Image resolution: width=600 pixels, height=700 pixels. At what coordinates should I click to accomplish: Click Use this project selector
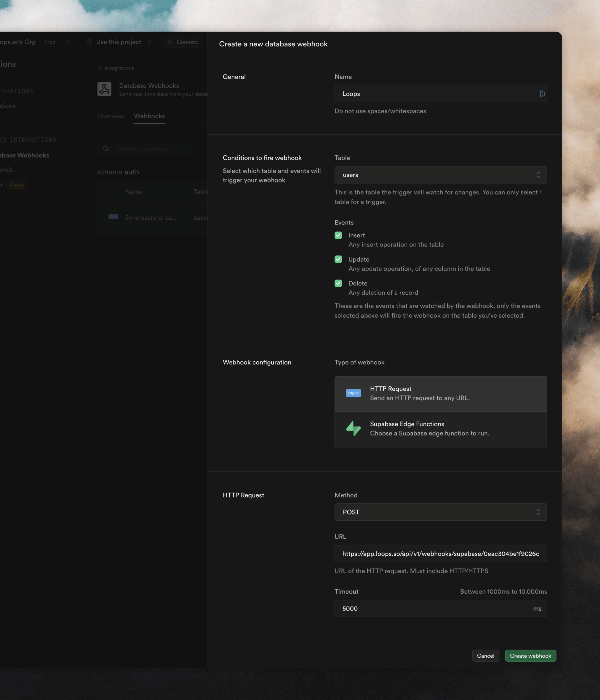(118, 42)
